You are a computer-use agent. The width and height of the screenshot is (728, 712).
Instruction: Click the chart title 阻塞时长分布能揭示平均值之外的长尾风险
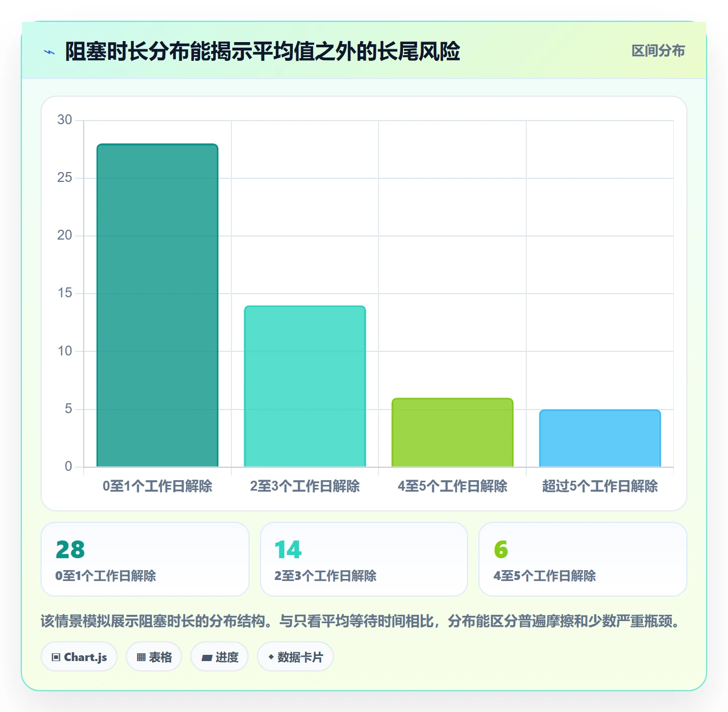(263, 51)
